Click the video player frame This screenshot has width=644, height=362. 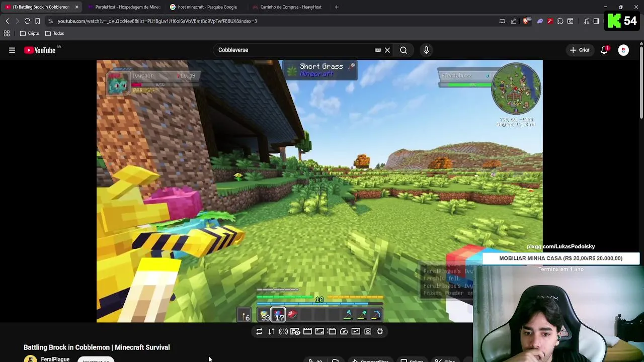[x=319, y=191]
